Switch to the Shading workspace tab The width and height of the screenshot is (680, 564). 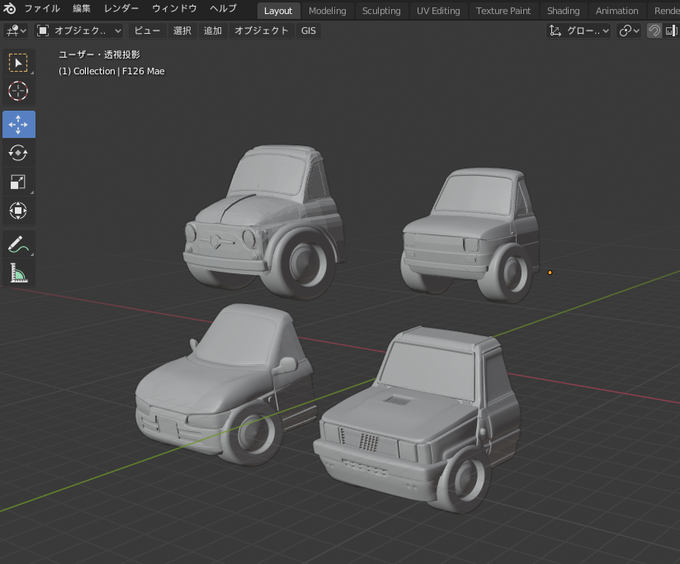tap(563, 11)
